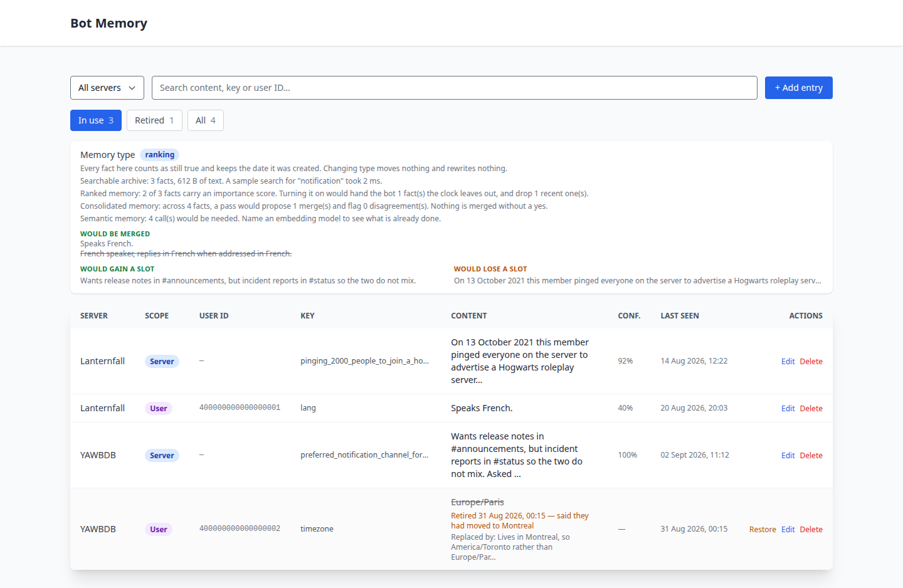
Task: Click the User scope badge in timezone row
Action: (159, 530)
